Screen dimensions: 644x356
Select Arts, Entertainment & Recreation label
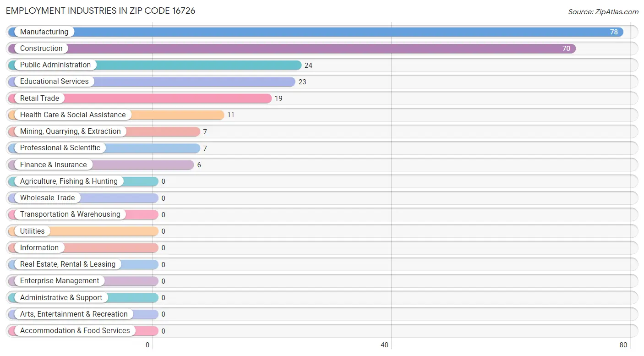click(x=74, y=314)
